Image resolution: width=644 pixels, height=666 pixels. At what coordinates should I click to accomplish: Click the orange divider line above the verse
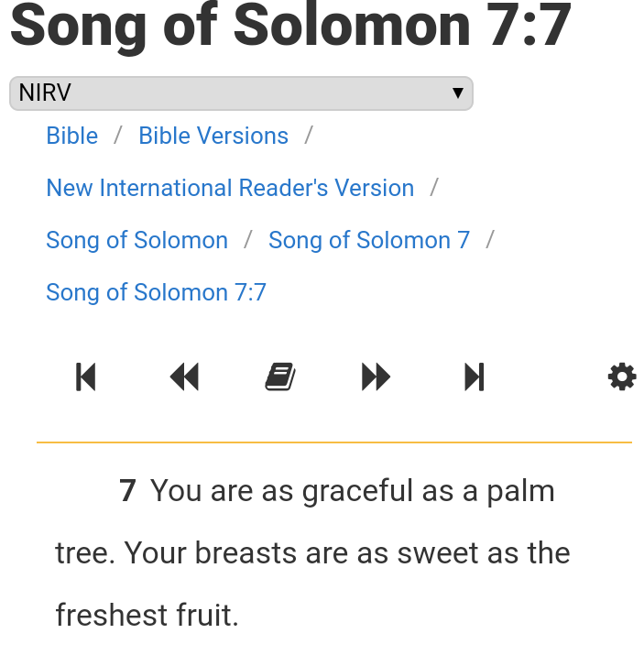pyautogui.click(x=334, y=442)
